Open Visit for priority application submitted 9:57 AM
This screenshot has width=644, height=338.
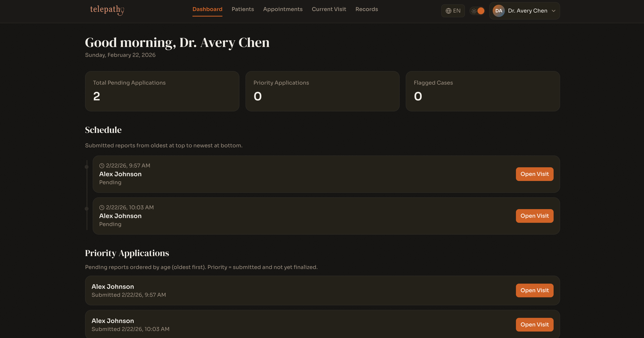(x=535, y=290)
